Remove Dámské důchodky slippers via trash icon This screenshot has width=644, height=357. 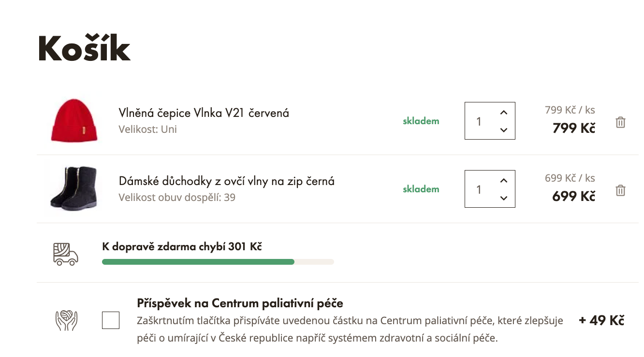(x=620, y=190)
